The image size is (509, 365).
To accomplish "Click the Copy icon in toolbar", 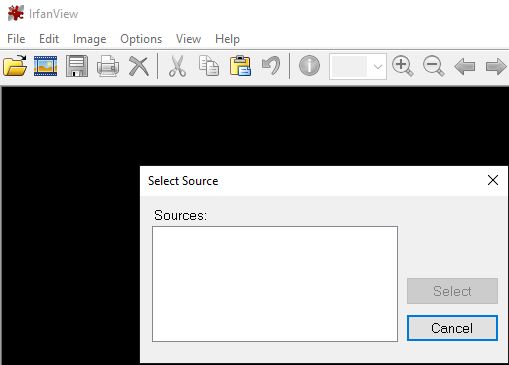I will tap(209, 66).
